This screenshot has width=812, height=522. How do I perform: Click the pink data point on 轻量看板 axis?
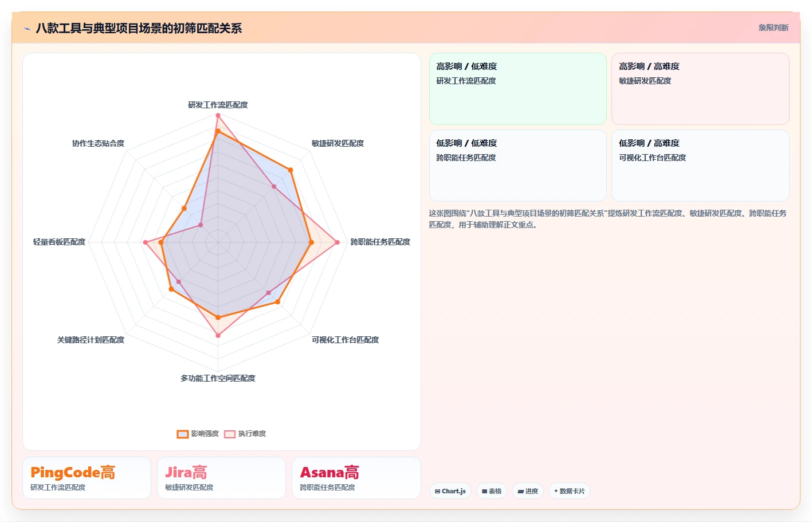[145, 242]
